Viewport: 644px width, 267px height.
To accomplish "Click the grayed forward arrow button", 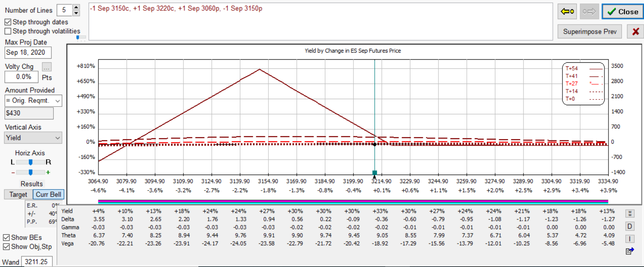I will pyautogui.click(x=589, y=11).
